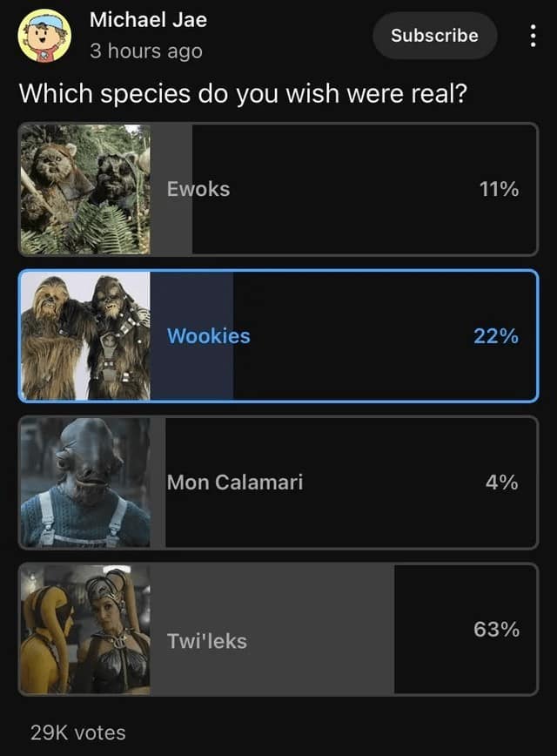Subscribe to Michael Jae's channel

(434, 36)
